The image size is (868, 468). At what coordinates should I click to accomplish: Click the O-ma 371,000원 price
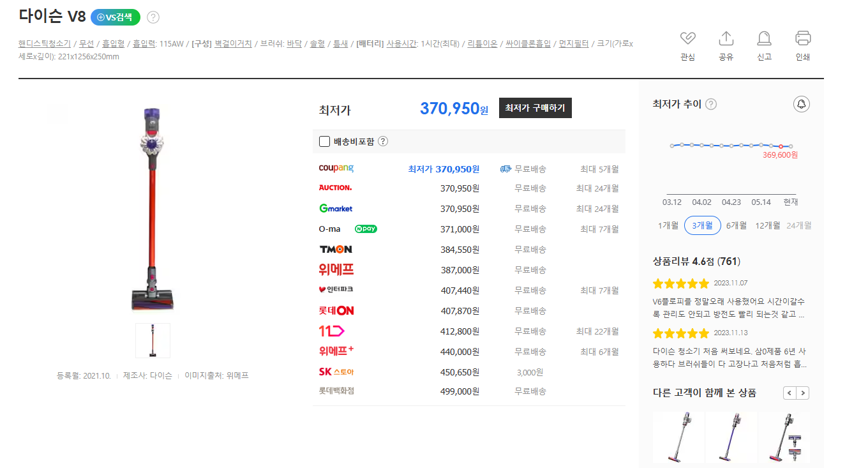click(460, 229)
